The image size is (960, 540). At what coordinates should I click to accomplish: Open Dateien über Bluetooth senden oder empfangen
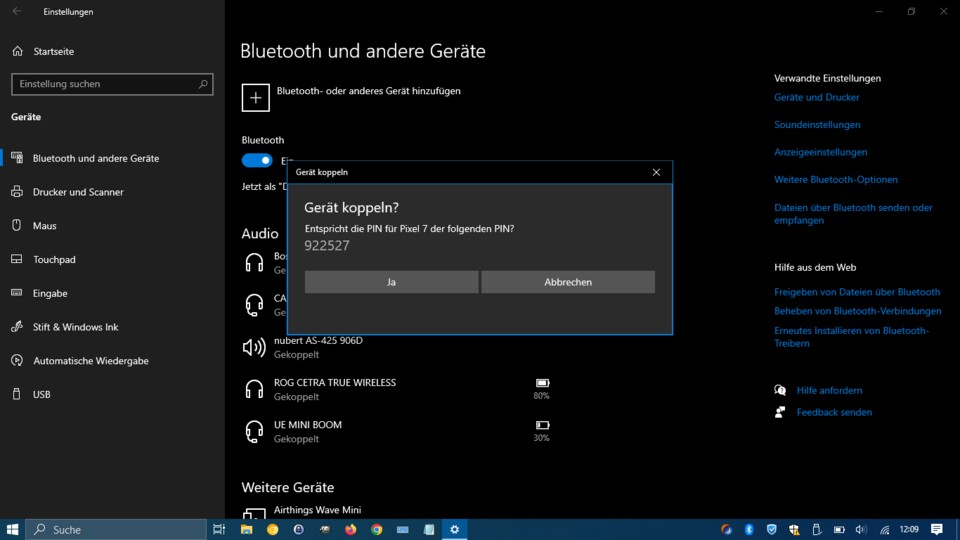coord(853,214)
